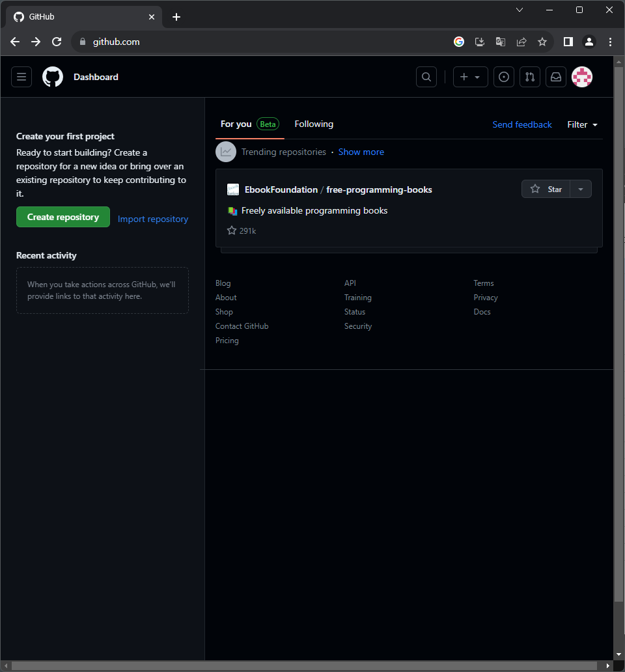Go back with browser back arrow
The width and height of the screenshot is (625, 672).
(x=15, y=42)
